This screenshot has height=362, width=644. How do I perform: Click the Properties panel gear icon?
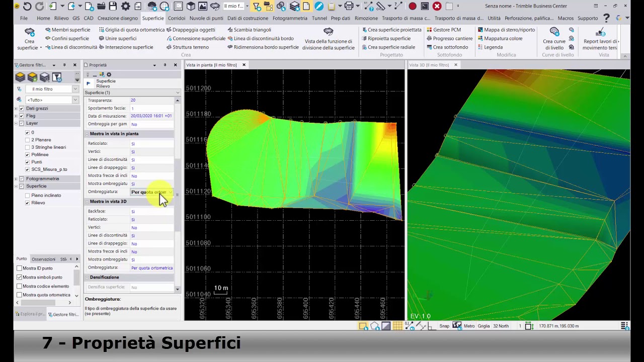(x=109, y=75)
